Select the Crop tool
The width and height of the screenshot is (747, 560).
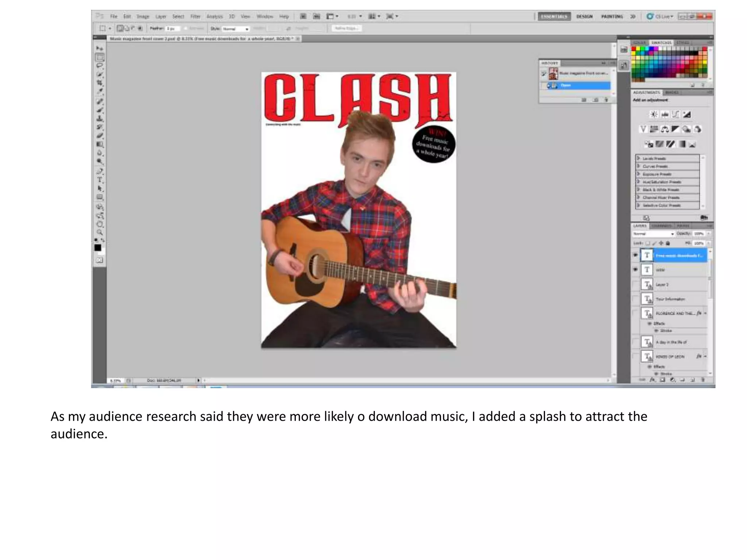click(100, 83)
